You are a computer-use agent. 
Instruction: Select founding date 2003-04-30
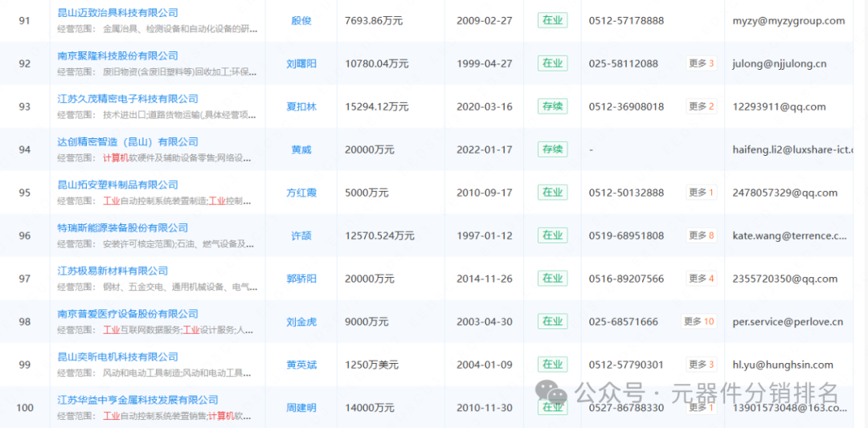(x=485, y=322)
